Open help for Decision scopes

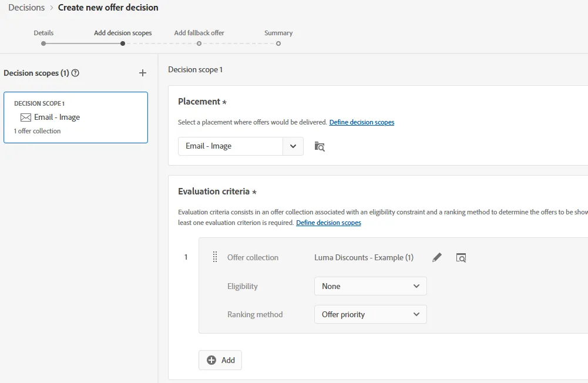tap(75, 73)
